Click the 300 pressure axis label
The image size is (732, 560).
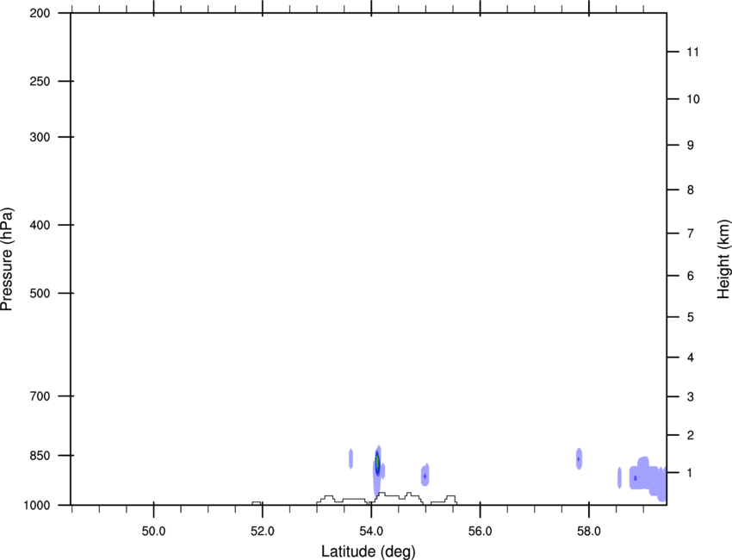click(x=40, y=137)
